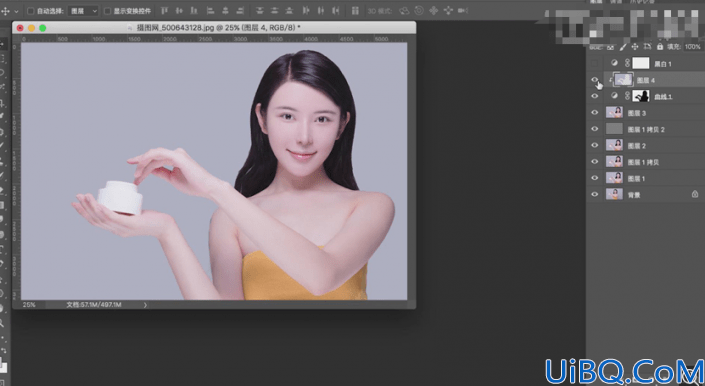Enable the 自动选择 checkbox
Image resolution: width=705 pixels, height=386 pixels.
tap(31, 11)
